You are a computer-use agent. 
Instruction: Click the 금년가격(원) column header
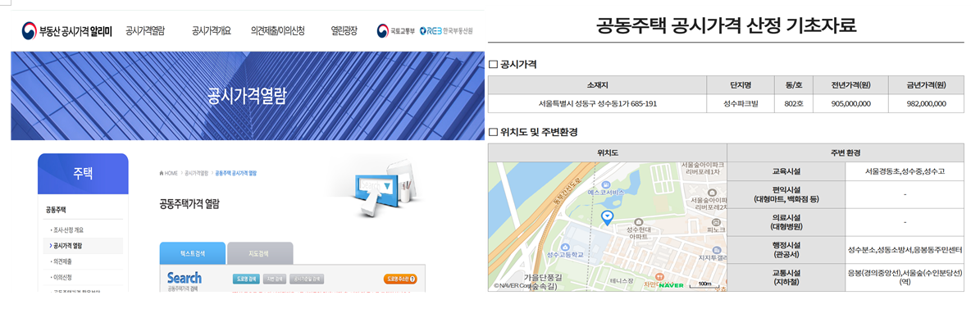click(x=926, y=85)
